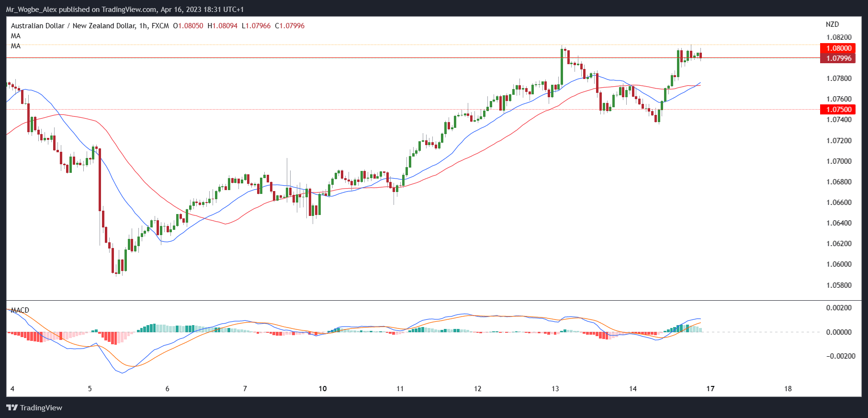
Task: Click date label 18 on the time axis
Action: 788,389
